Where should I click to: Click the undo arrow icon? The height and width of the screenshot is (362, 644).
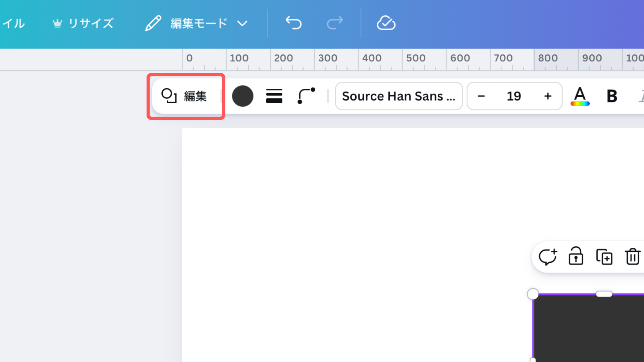click(293, 23)
